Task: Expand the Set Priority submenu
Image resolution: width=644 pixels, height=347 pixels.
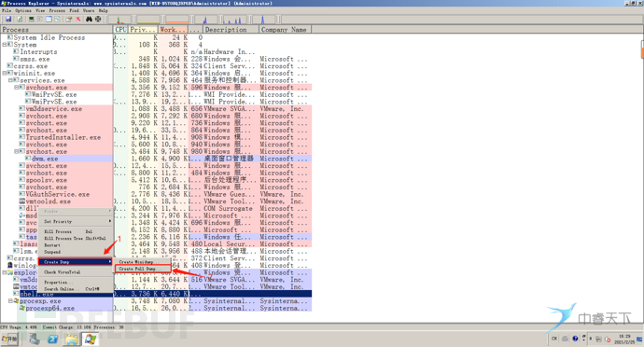Action: [x=76, y=221]
